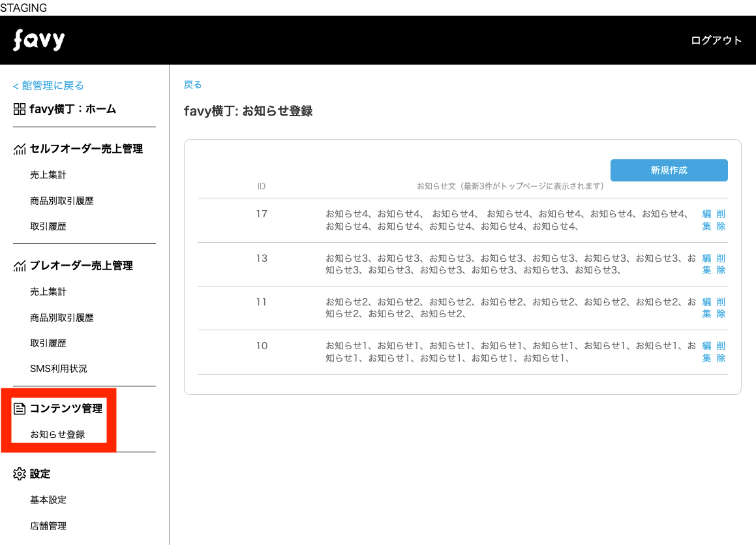
Task: Edit notice with ID 13
Action: click(x=706, y=264)
